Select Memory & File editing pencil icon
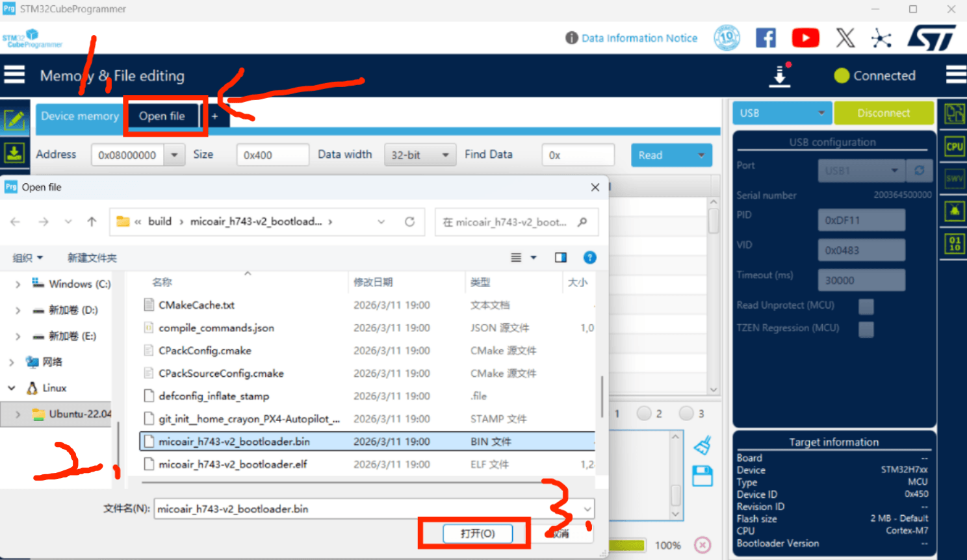The image size is (967, 560). 14,120
